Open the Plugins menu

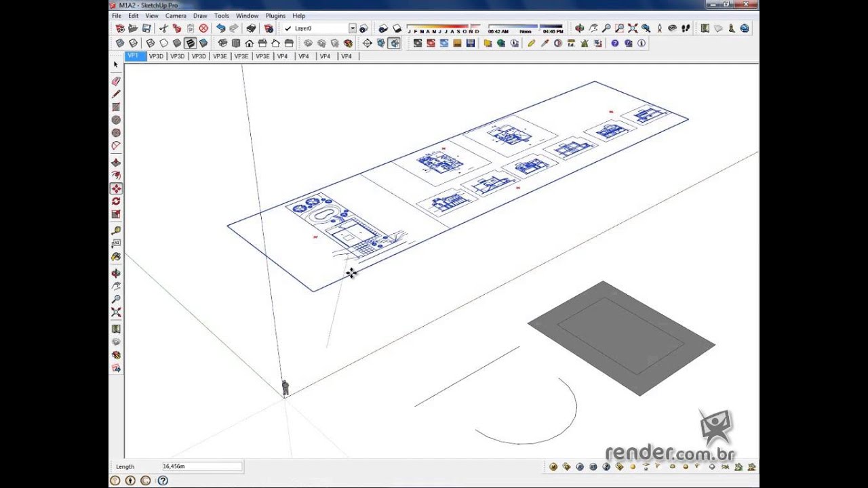275,16
